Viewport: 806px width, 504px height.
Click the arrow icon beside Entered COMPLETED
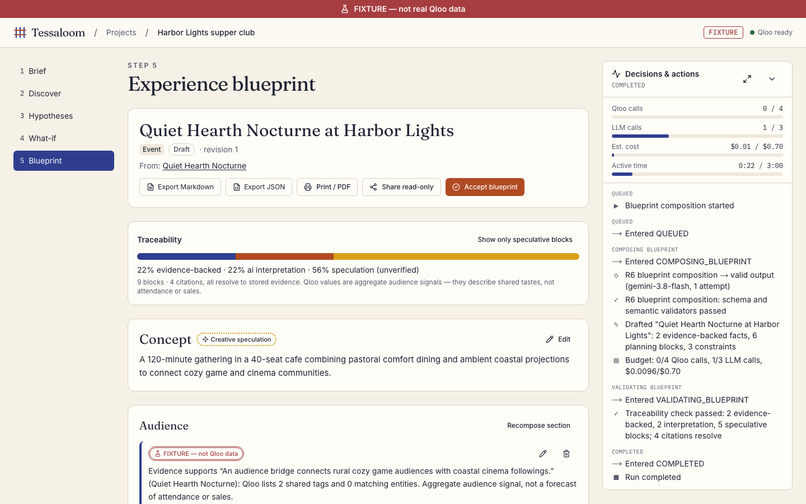click(x=617, y=464)
